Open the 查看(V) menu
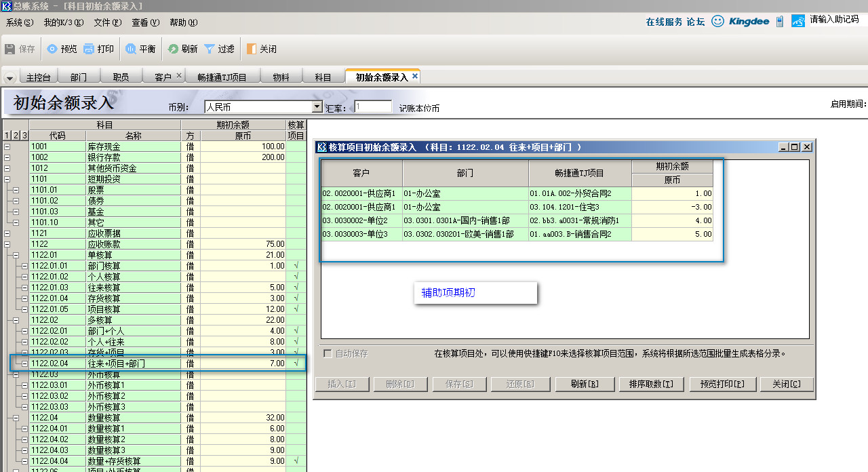Viewport: 868px width, 472px height. point(145,22)
